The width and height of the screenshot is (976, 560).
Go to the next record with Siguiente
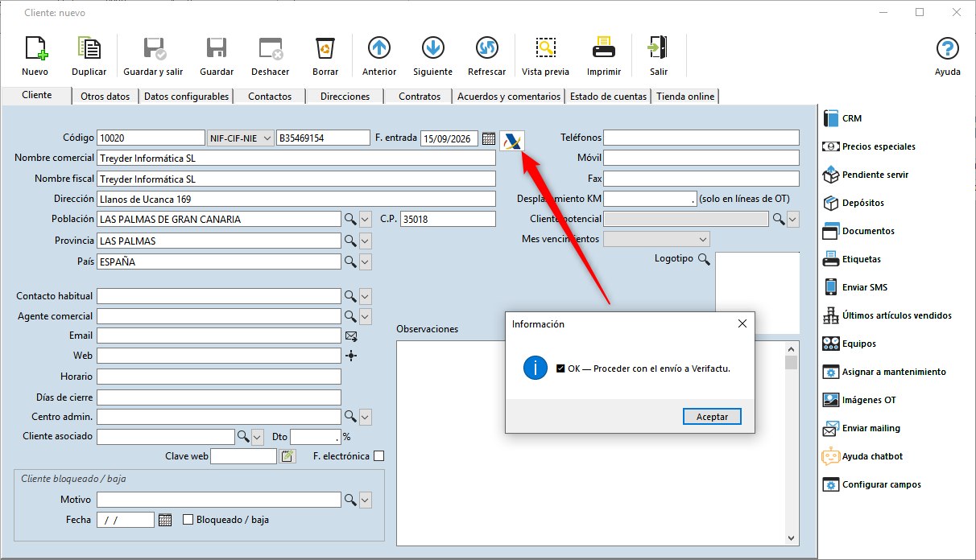(432, 56)
